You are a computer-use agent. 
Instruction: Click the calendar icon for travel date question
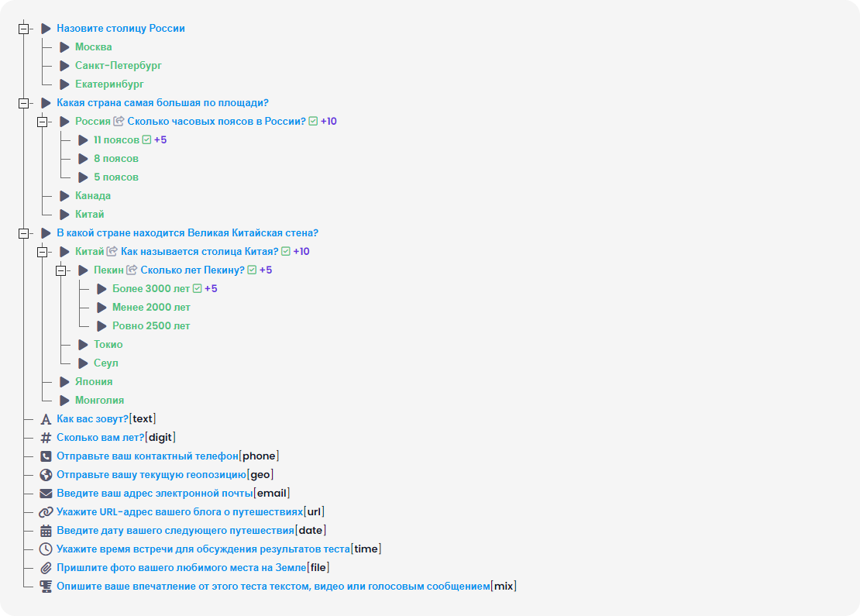[46, 531]
